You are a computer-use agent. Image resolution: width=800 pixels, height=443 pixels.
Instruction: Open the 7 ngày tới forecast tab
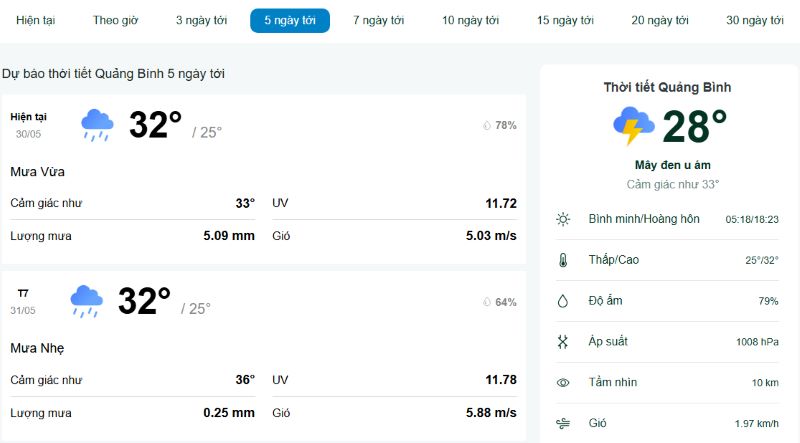coord(379,20)
